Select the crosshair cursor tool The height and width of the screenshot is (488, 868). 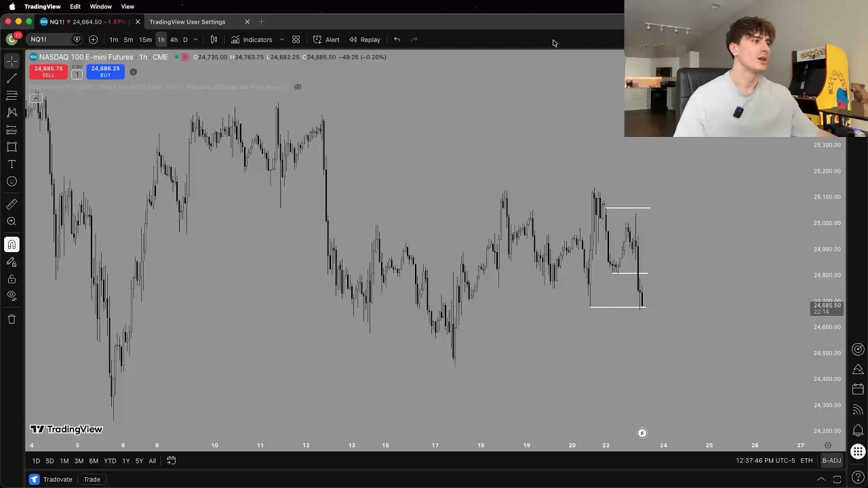click(x=12, y=62)
